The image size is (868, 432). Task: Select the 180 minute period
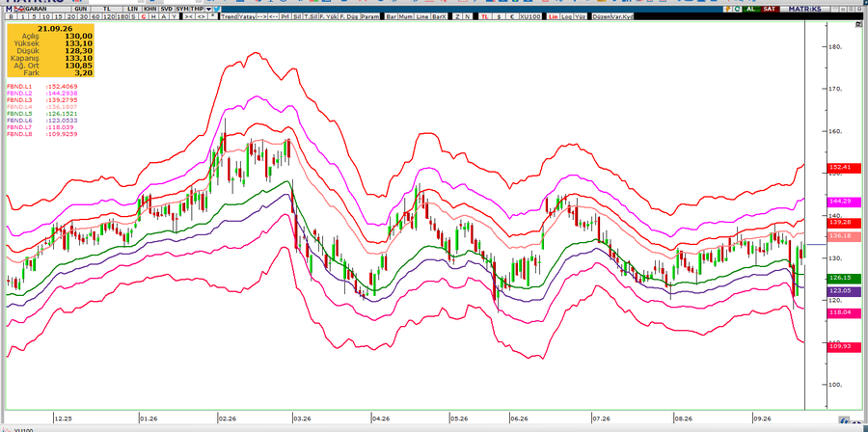(x=122, y=16)
